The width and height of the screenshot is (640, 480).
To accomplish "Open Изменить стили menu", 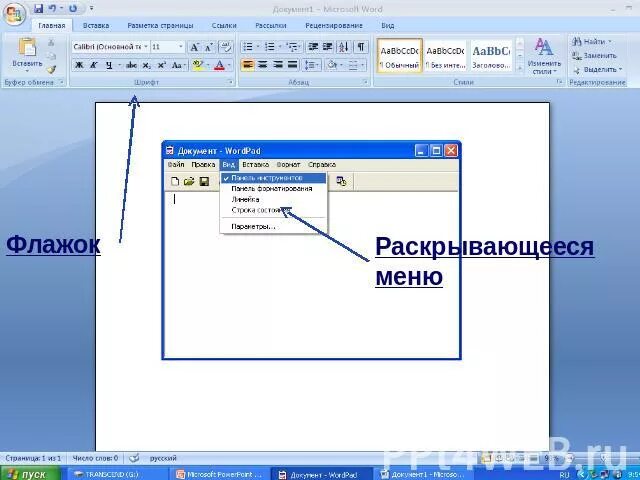I will click(544, 56).
